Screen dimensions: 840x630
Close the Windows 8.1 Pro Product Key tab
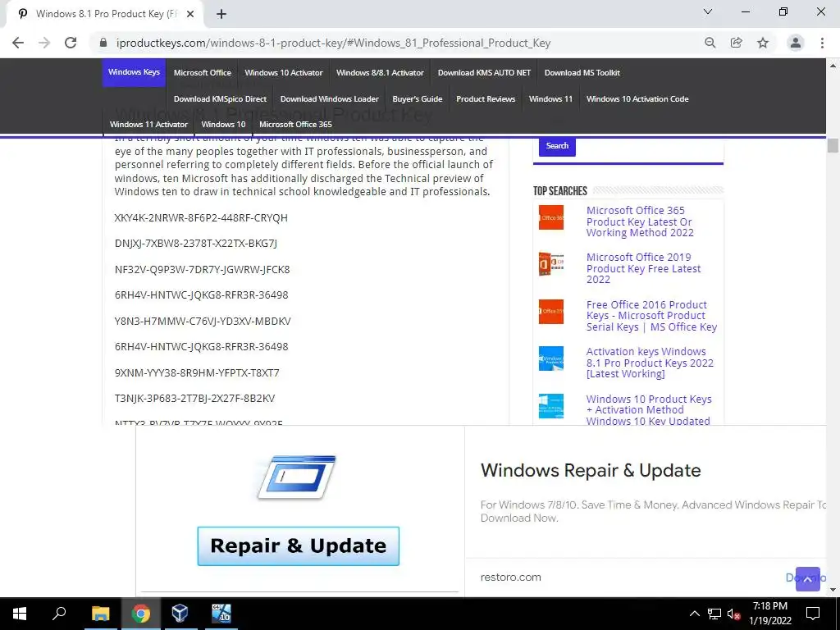click(x=190, y=15)
